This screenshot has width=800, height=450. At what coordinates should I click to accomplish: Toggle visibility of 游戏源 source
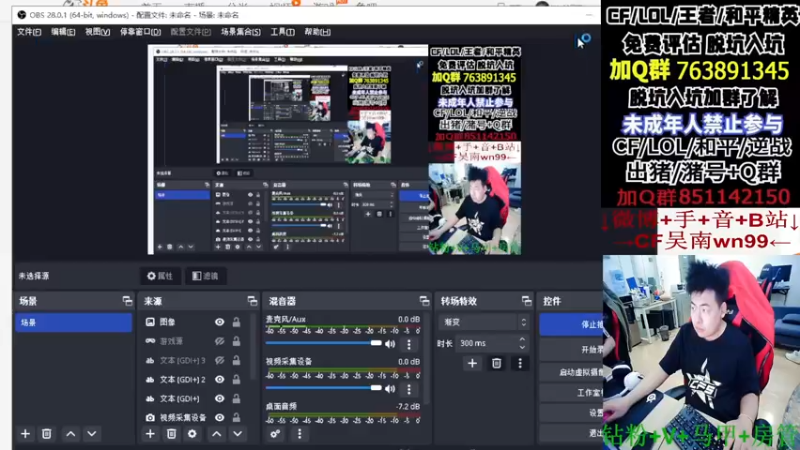[219, 341]
